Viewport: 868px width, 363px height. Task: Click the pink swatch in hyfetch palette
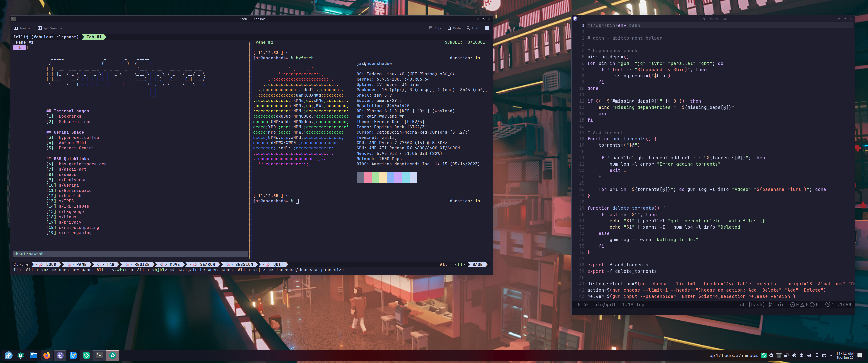tap(368, 177)
